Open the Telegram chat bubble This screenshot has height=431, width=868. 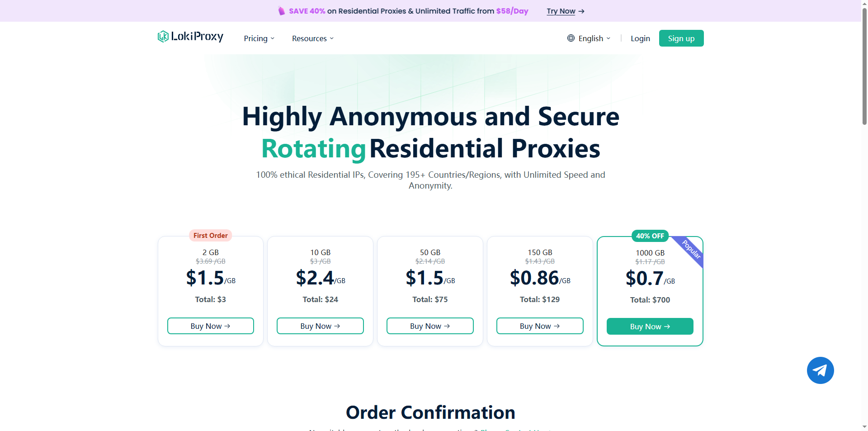tap(820, 370)
